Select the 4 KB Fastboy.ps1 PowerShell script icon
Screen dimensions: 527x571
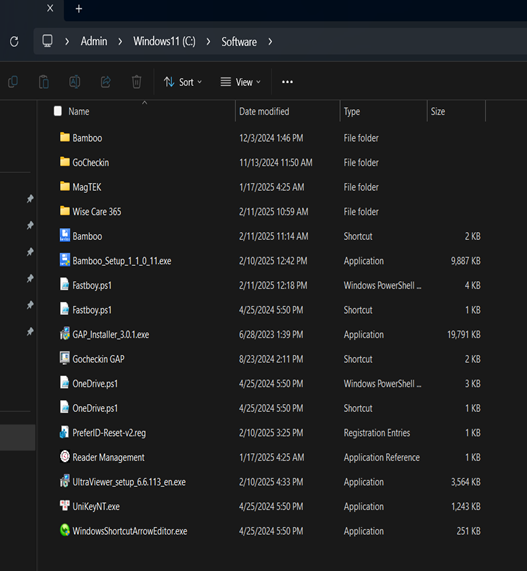point(64,284)
